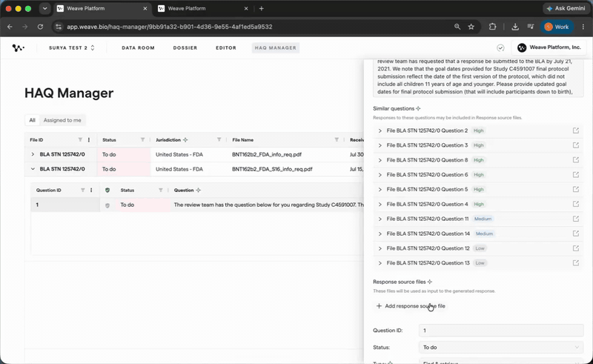Open external link for Question 2
The image size is (593, 364).
coord(576,130)
